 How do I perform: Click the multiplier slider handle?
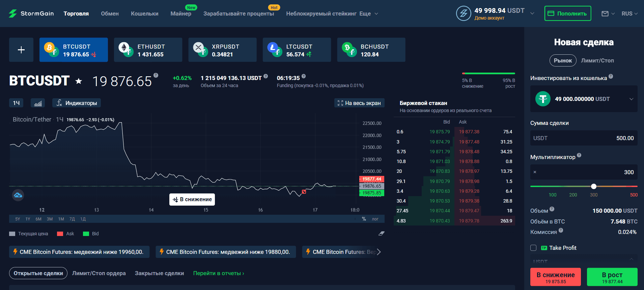tap(594, 186)
